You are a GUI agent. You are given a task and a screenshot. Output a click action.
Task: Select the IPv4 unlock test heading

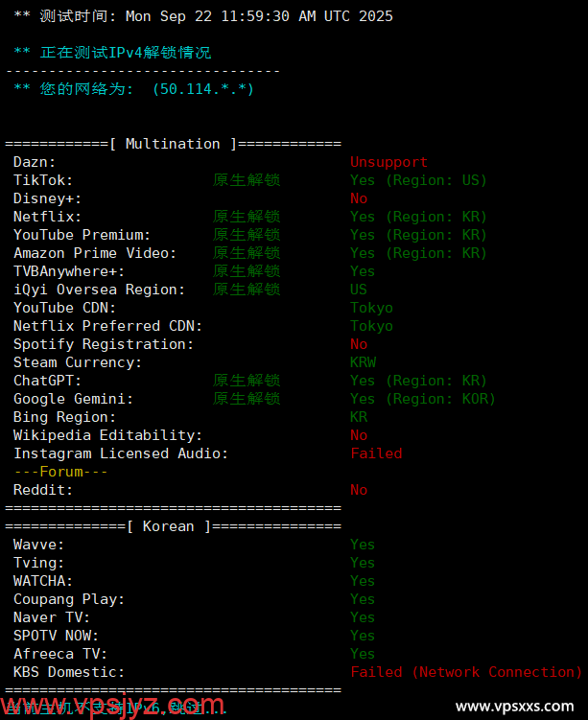112,53
